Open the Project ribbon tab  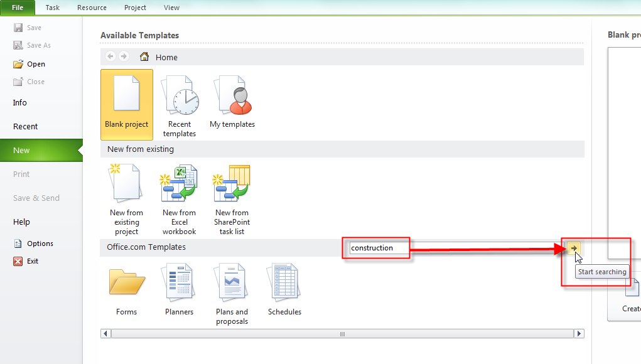(135, 8)
